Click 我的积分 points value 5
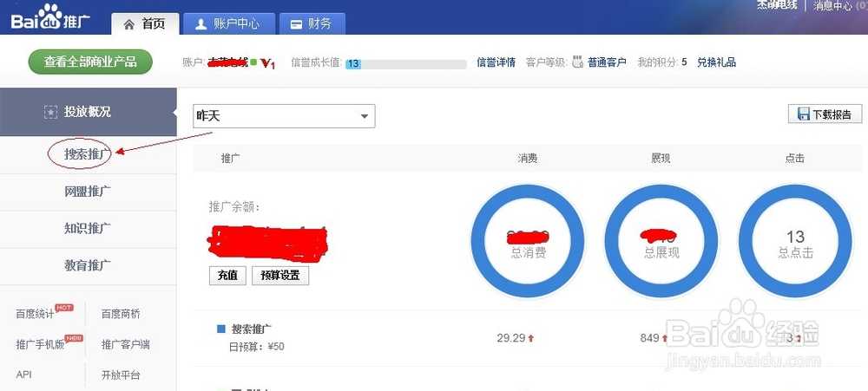 [x=684, y=62]
